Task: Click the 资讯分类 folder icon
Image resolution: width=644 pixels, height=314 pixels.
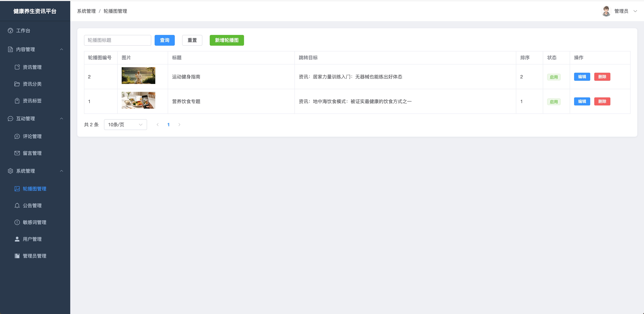Action: (x=17, y=84)
